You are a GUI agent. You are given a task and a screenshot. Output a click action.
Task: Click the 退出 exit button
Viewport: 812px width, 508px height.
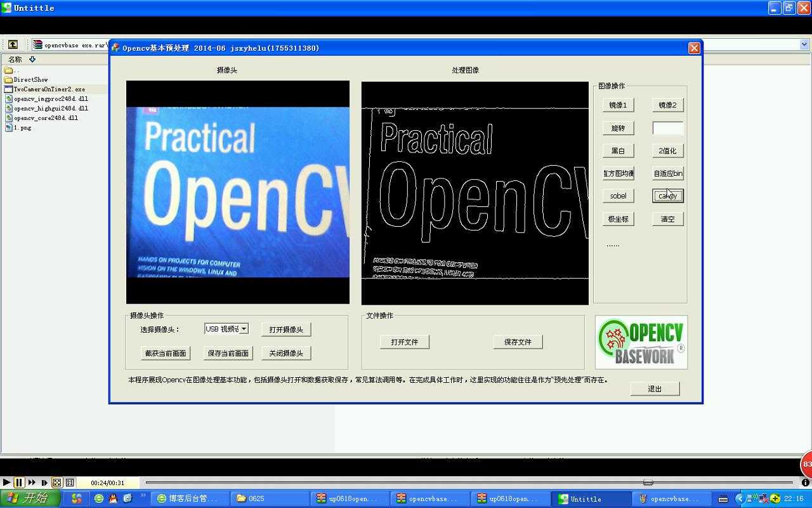pos(655,389)
